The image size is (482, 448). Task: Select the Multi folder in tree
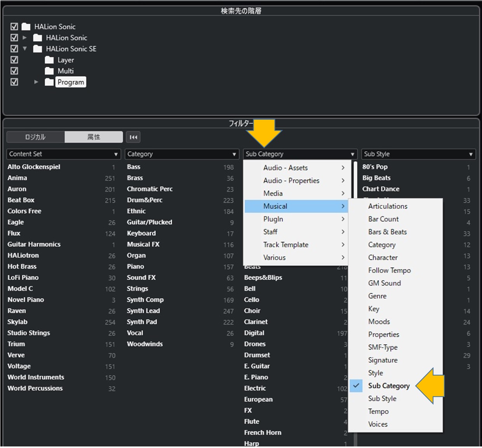point(66,71)
